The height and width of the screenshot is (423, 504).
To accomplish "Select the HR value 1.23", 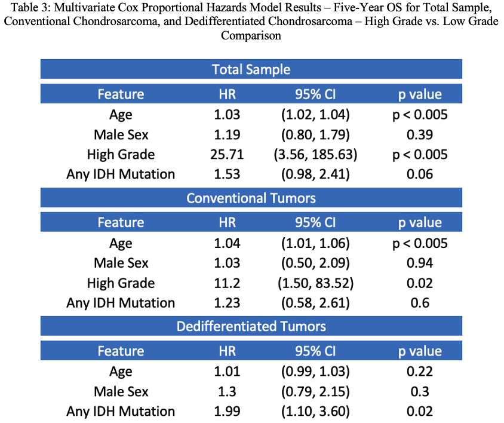I will (x=227, y=303).
